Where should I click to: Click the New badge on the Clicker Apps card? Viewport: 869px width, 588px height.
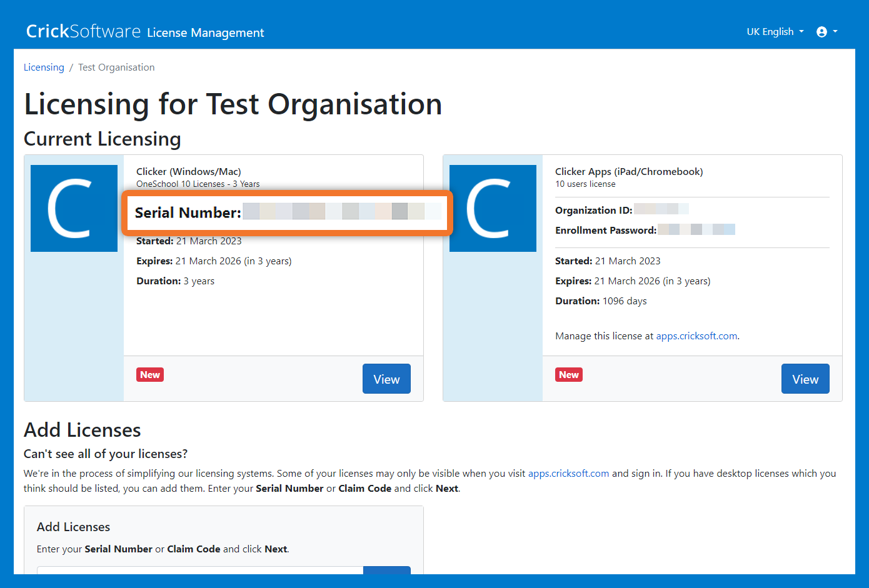pyautogui.click(x=569, y=375)
